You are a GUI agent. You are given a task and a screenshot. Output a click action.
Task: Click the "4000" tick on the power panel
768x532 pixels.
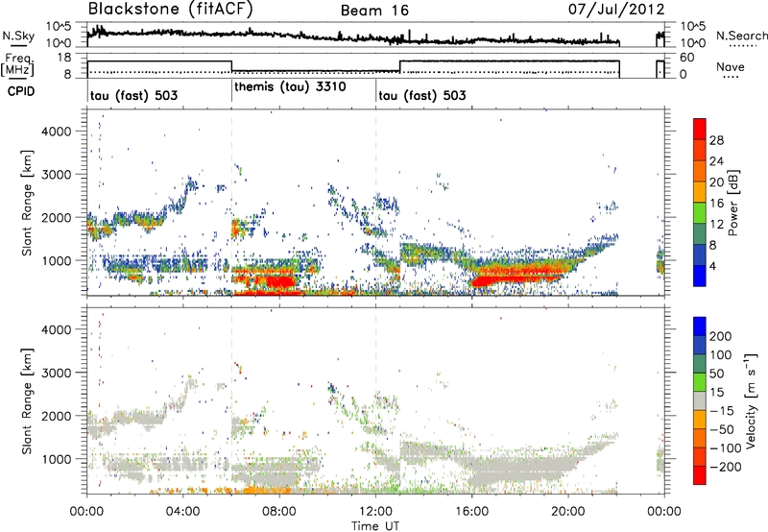[x=56, y=132]
